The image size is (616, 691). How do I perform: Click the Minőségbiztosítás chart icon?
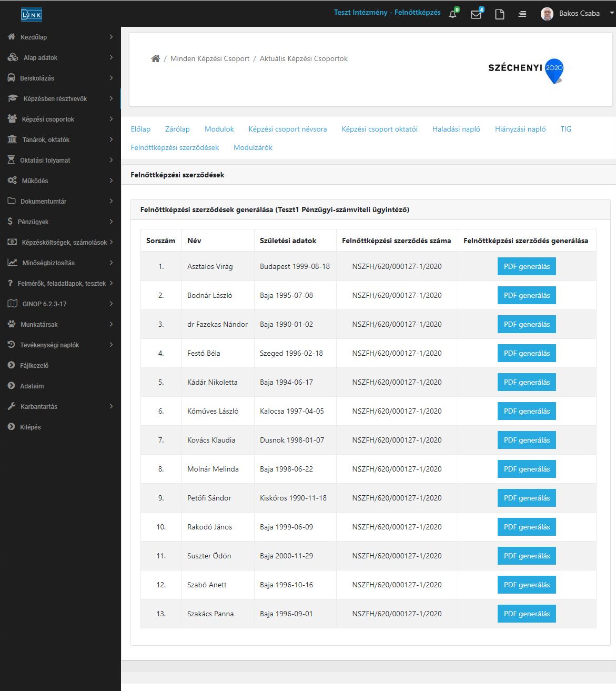pos(12,263)
